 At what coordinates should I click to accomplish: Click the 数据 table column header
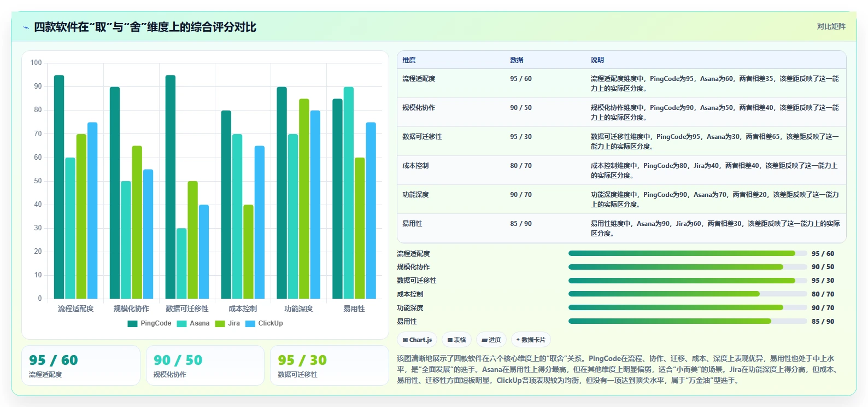pos(517,60)
